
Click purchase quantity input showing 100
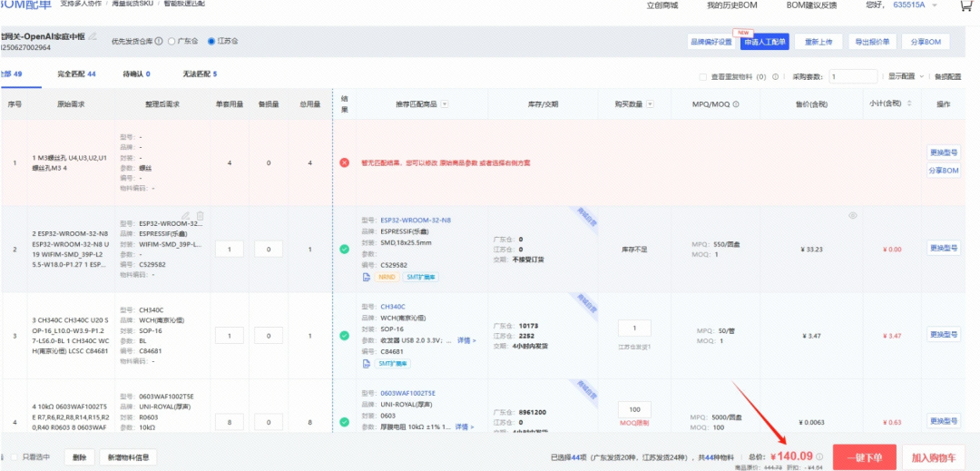click(x=634, y=409)
